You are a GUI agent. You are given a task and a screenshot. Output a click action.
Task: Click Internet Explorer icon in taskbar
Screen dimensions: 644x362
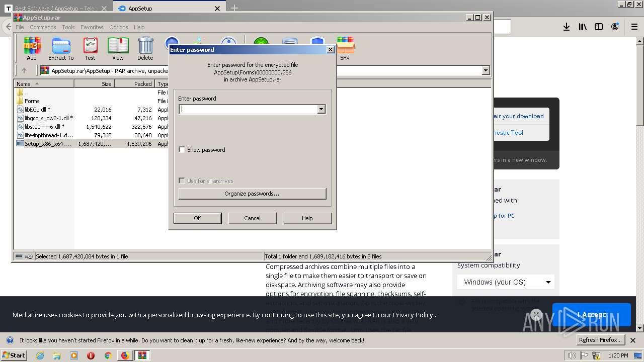click(40, 355)
